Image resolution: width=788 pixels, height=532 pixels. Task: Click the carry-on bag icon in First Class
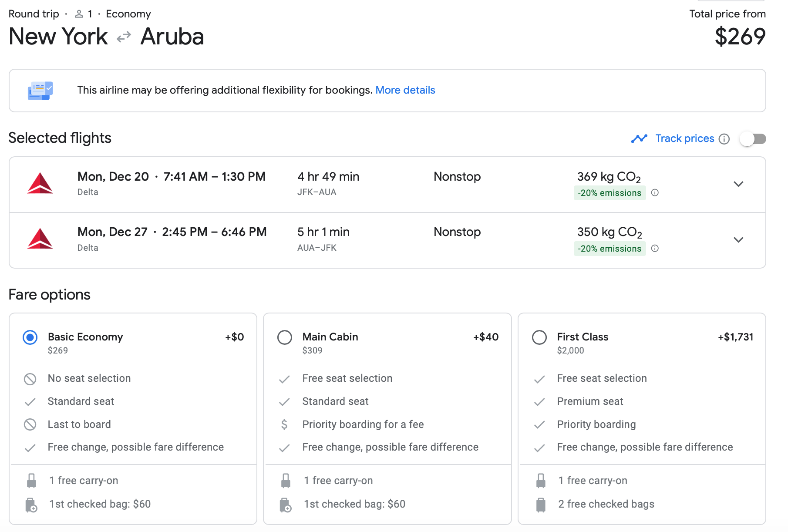(541, 481)
